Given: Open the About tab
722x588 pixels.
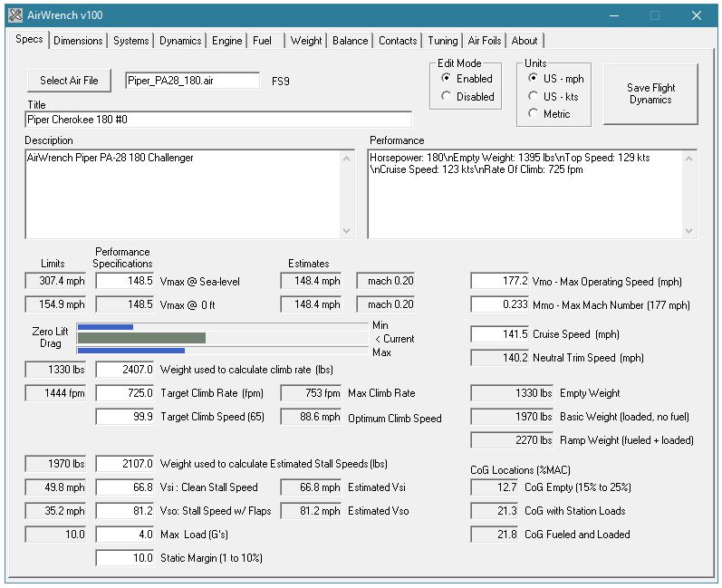Looking at the screenshot, I should (525, 41).
